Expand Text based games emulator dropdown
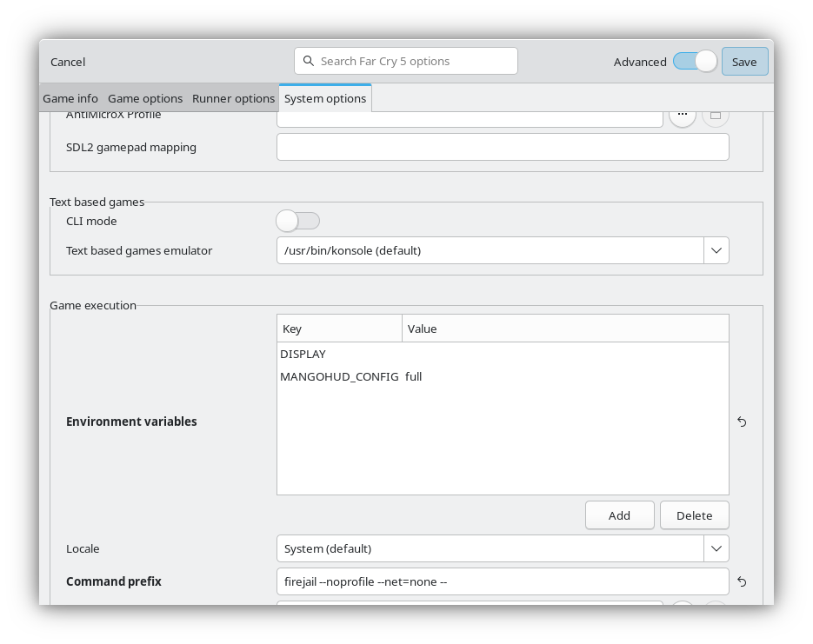The image size is (813, 644). click(x=716, y=250)
